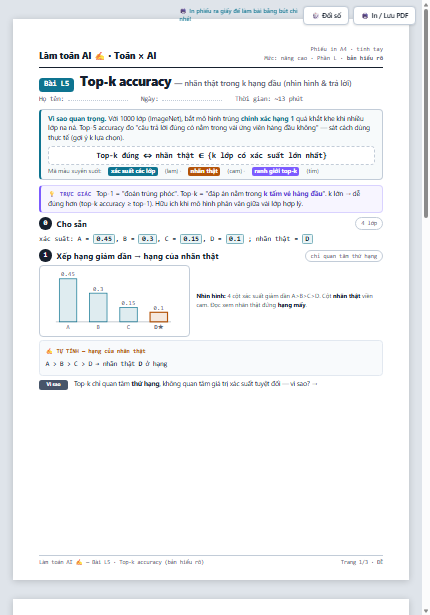Click the scroll up arrow
Screen dimensions: 430x615
tap(426, 5)
